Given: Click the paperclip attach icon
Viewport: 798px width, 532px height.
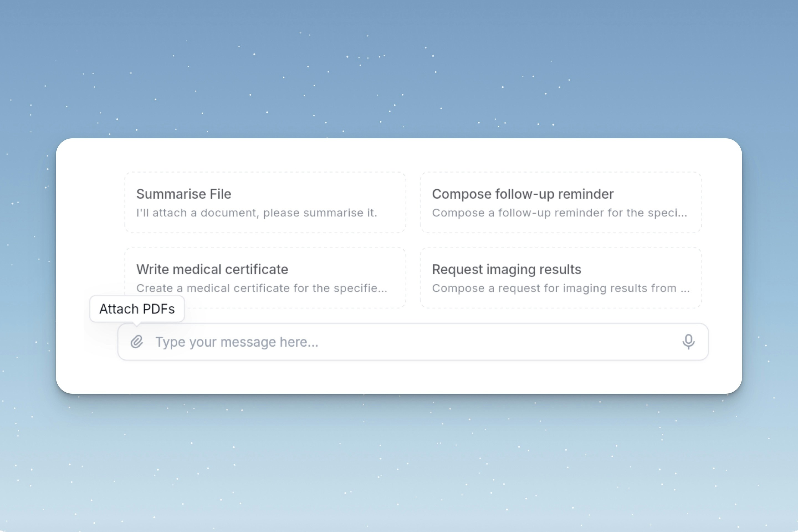Looking at the screenshot, I should pos(137,342).
